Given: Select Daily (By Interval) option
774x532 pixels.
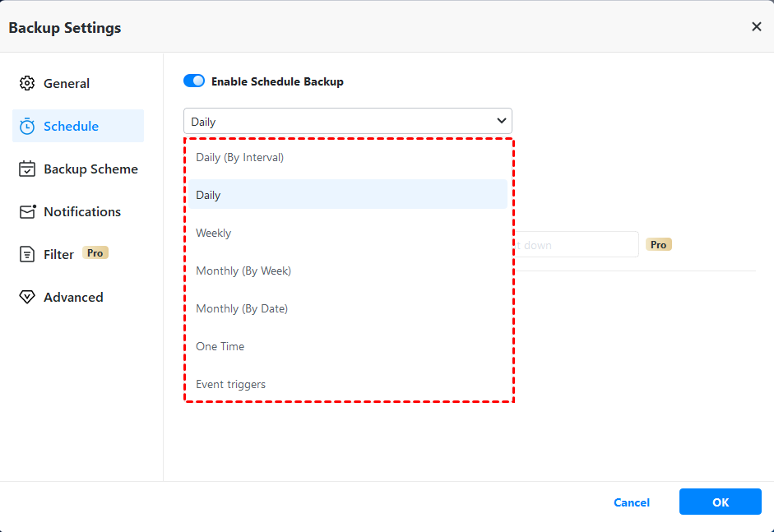Looking at the screenshot, I should (239, 157).
